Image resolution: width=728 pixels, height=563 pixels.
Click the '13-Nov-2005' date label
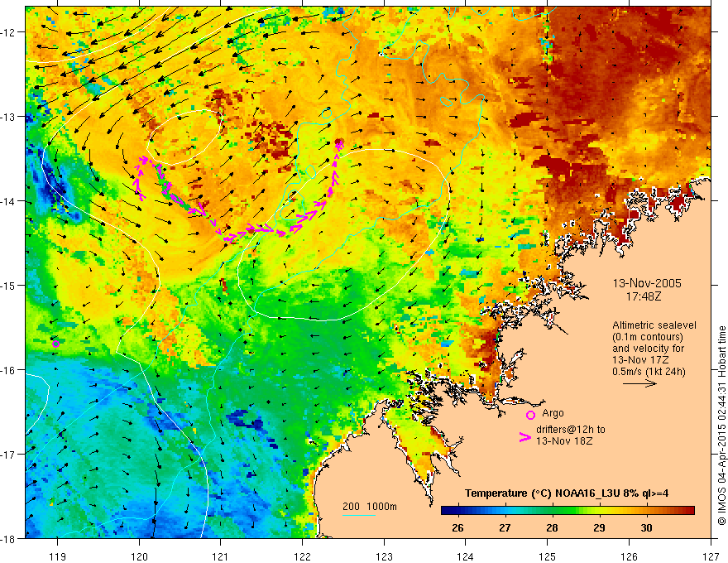pyautogui.click(x=647, y=283)
